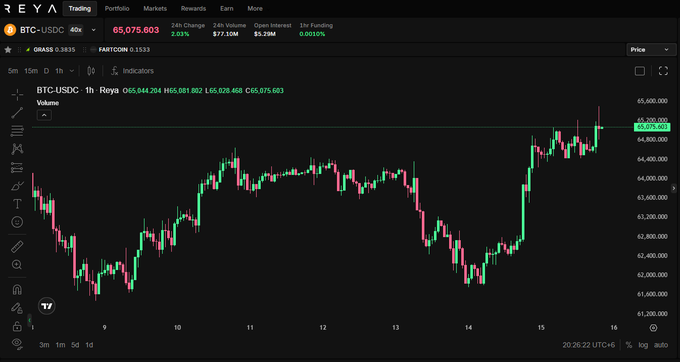Enter fullscreen chart mode

pos(663,71)
